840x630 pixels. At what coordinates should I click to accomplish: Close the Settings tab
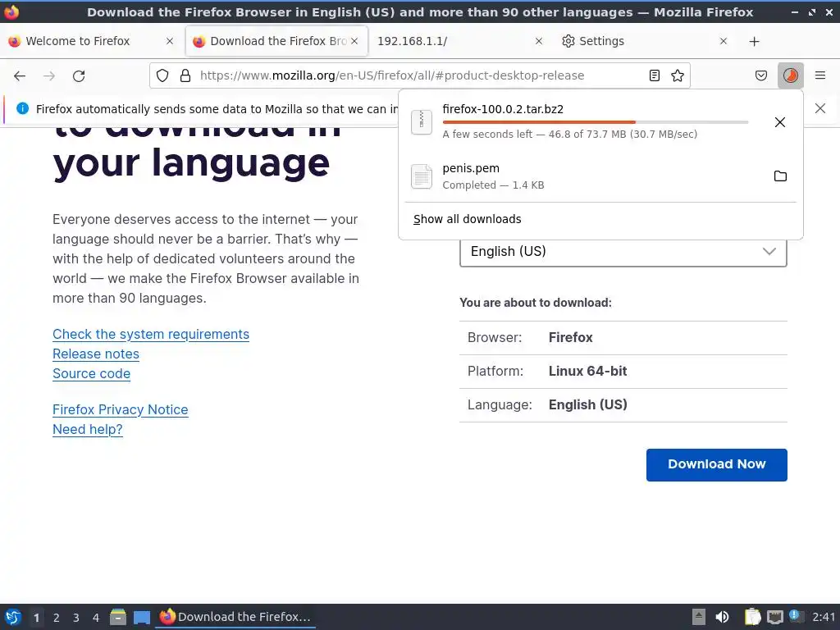point(724,41)
